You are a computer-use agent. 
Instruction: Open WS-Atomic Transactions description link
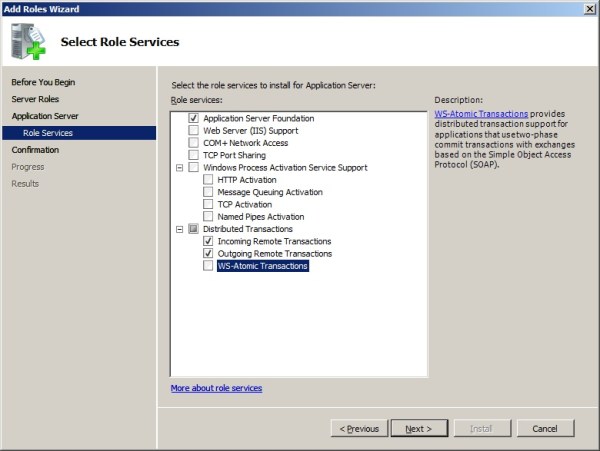[x=481, y=114]
